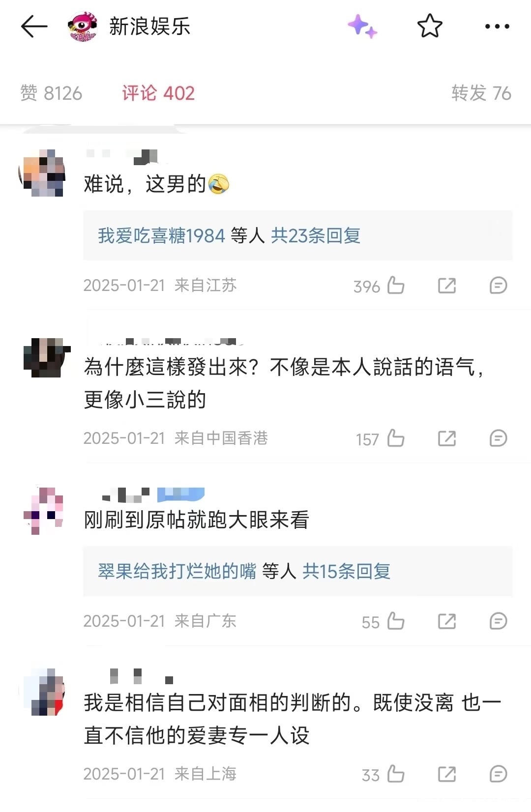Open the three-dot more options menu
The image size is (531, 812).
click(x=497, y=27)
